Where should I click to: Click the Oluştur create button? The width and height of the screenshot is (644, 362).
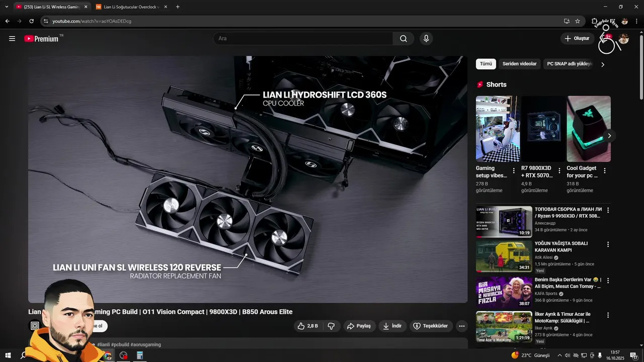[x=577, y=39]
